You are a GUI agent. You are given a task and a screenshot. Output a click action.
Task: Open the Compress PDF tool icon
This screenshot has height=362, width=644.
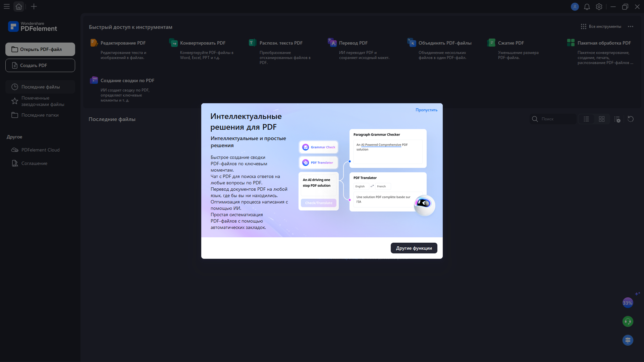point(491,43)
